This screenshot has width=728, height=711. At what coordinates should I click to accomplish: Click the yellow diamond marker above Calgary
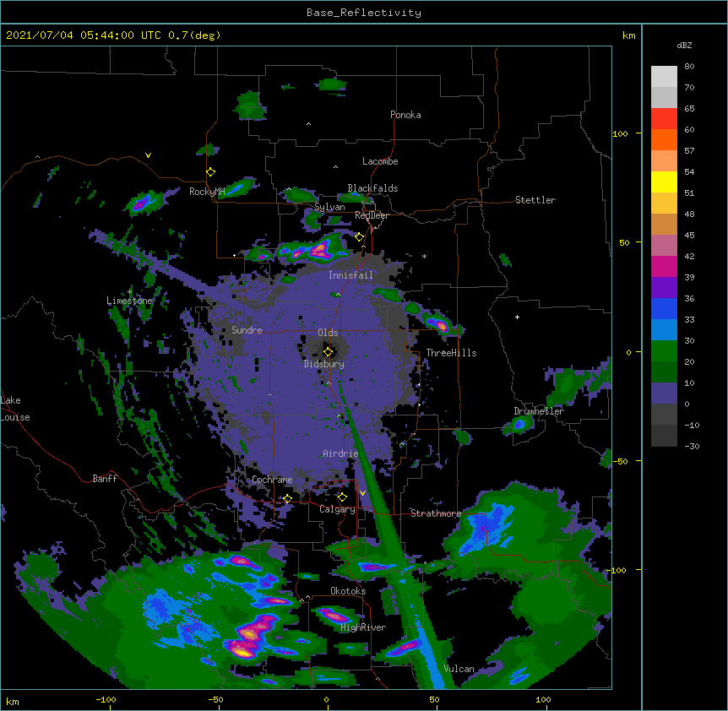(342, 497)
